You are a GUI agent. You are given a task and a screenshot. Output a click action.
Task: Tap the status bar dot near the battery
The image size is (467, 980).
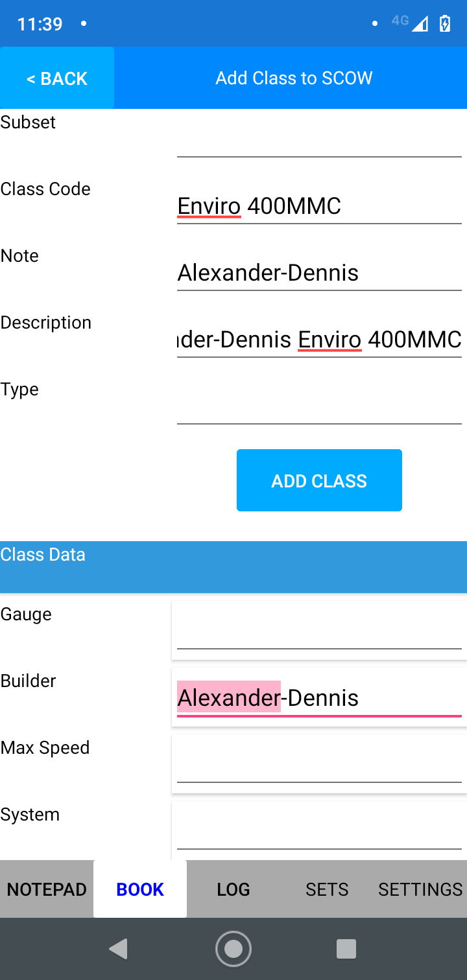[x=375, y=23]
